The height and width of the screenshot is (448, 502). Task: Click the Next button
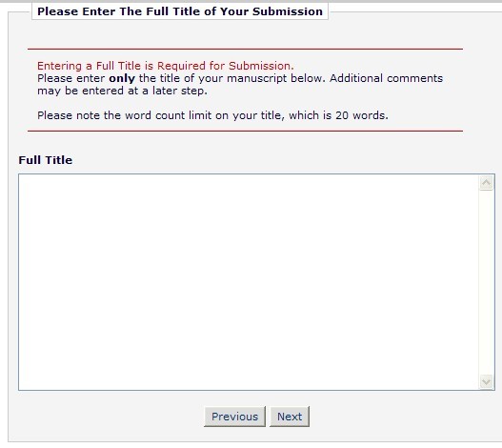(x=290, y=417)
